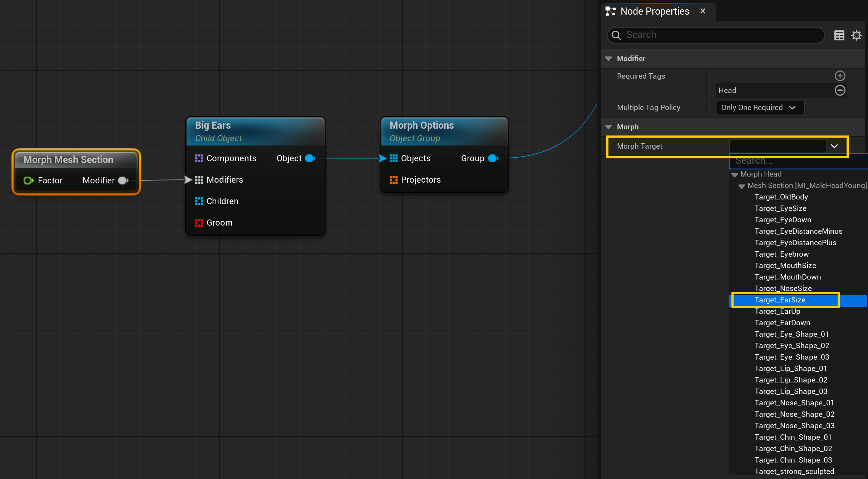
Task: Click the Node Properties panel icon
Action: point(611,11)
